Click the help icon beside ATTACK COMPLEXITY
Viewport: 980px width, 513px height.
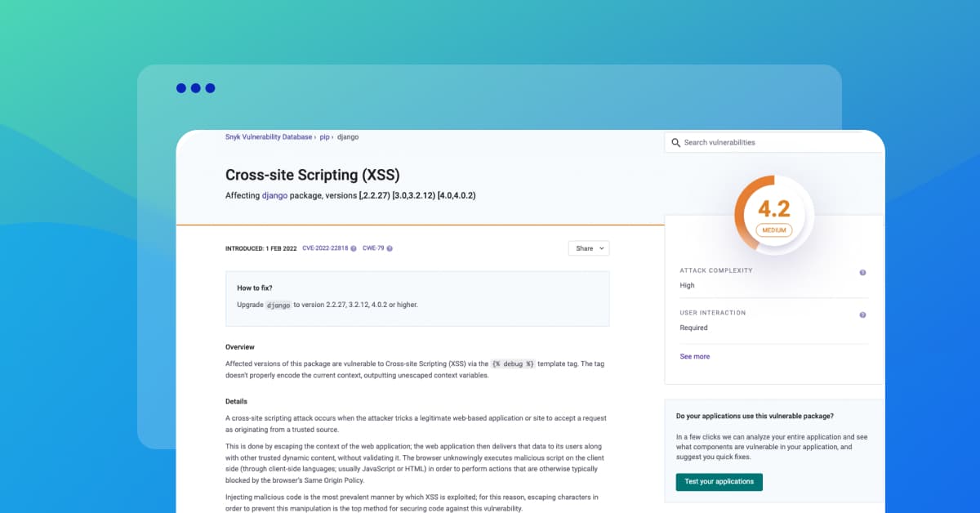point(862,271)
